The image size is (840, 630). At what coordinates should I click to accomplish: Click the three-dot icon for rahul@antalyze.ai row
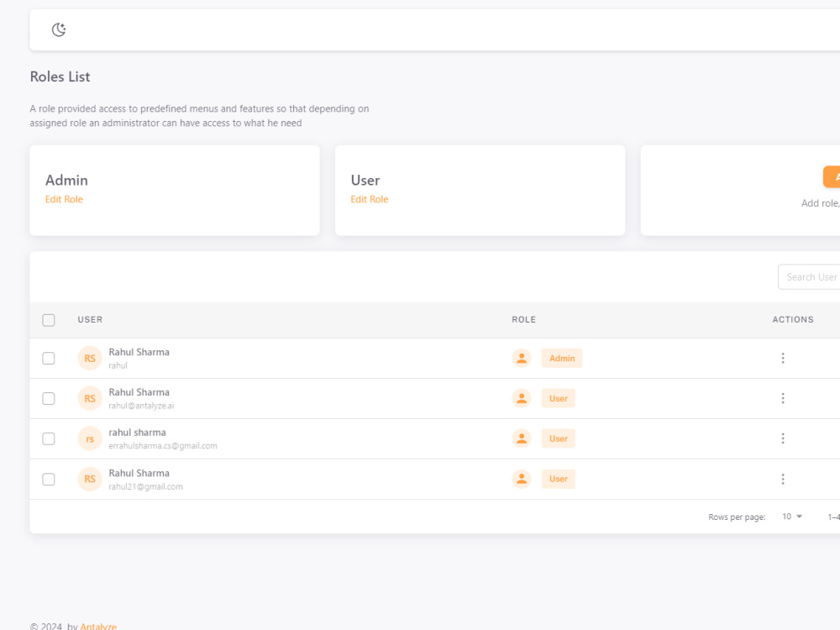click(x=783, y=397)
